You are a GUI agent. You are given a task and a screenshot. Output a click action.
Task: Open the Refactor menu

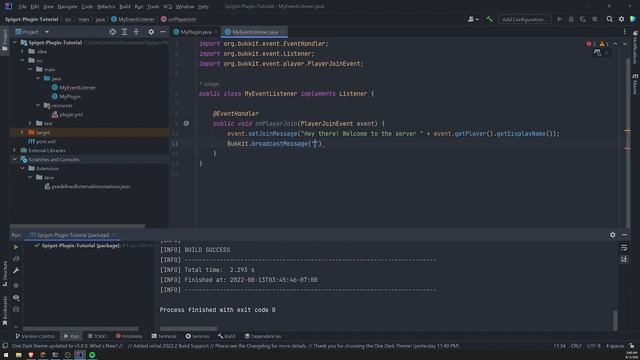106,7
